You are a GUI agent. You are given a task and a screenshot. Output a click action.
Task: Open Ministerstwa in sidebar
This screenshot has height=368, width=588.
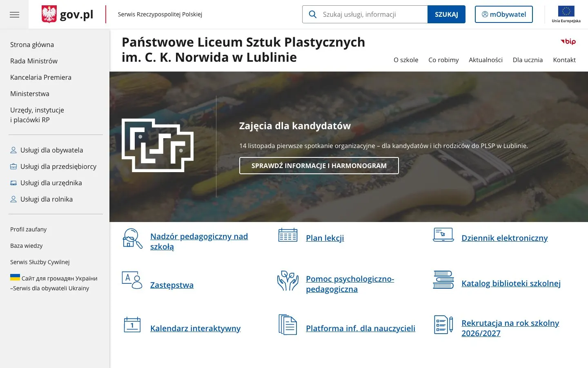[30, 94]
